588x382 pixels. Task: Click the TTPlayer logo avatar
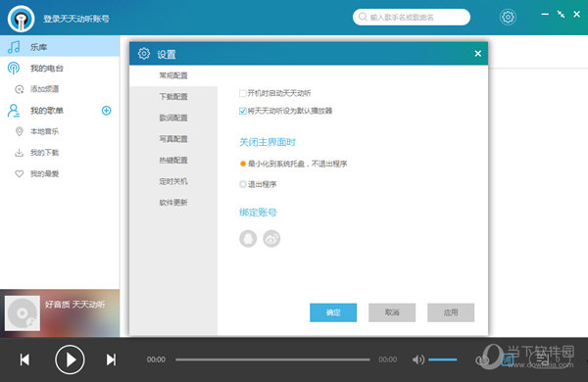pyautogui.click(x=21, y=19)
